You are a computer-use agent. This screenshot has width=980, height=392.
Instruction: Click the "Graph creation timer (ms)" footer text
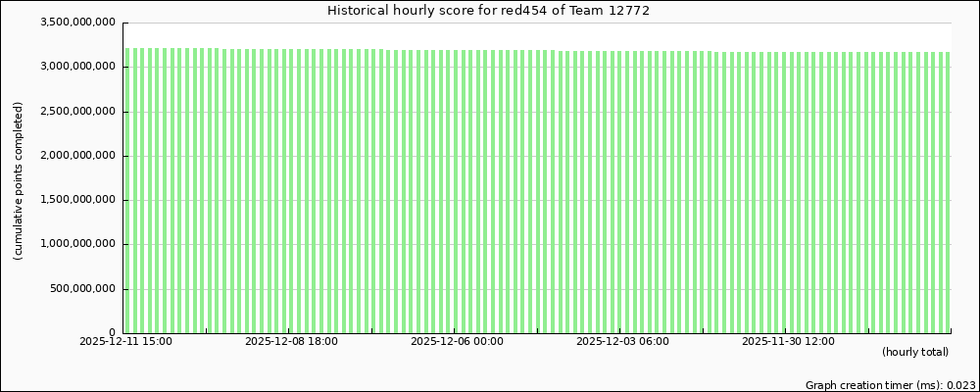890,386
